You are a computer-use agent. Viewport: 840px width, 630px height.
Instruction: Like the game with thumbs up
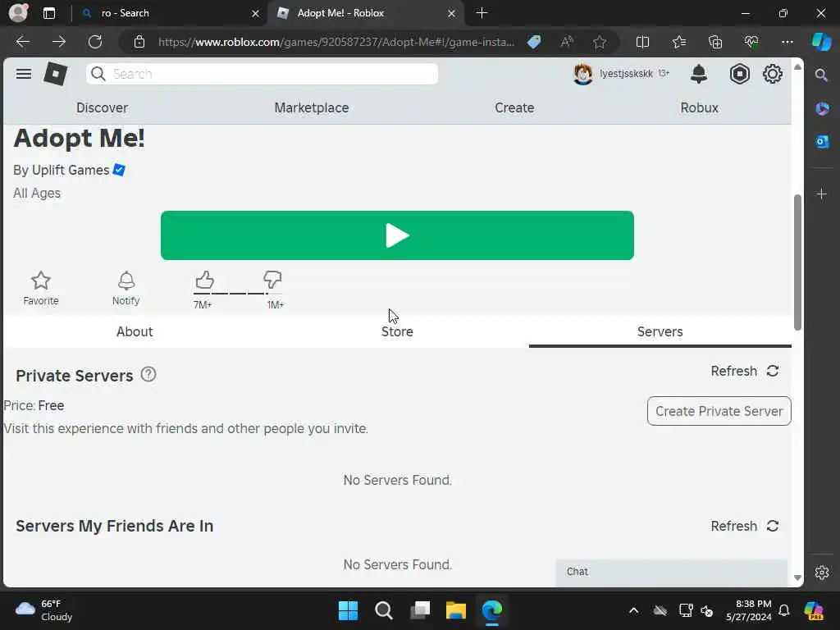click(204, 280)
